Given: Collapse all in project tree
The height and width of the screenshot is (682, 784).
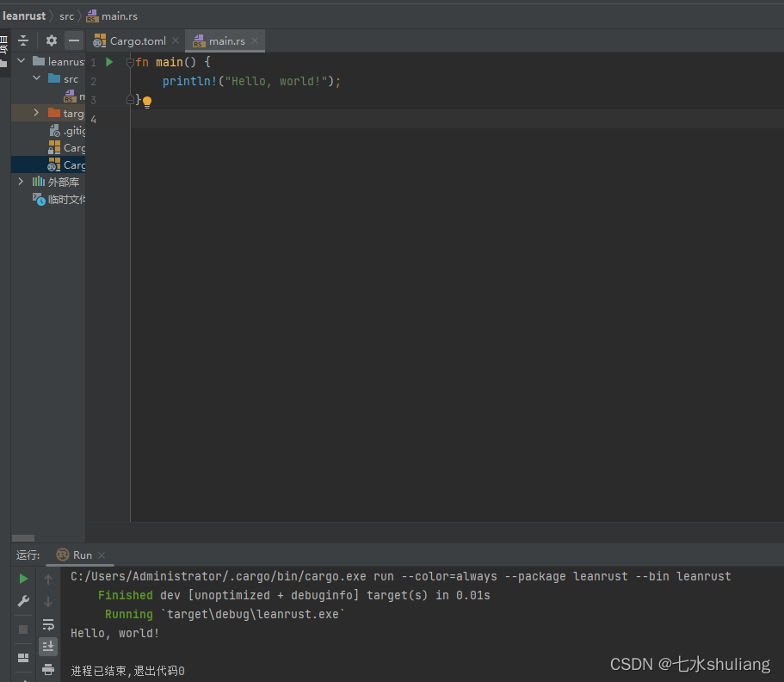Looking at the screenshot, I should (x=23, y=40).
